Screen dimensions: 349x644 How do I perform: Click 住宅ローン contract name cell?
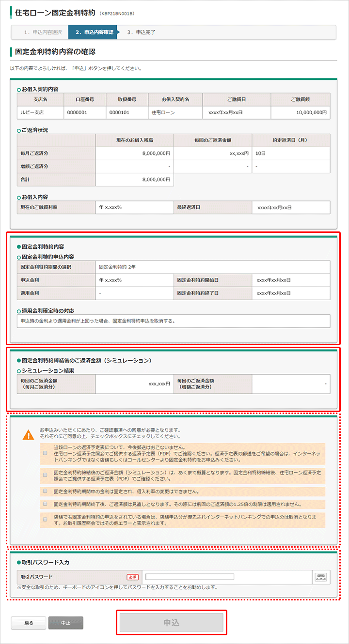(x=174, y=112)
